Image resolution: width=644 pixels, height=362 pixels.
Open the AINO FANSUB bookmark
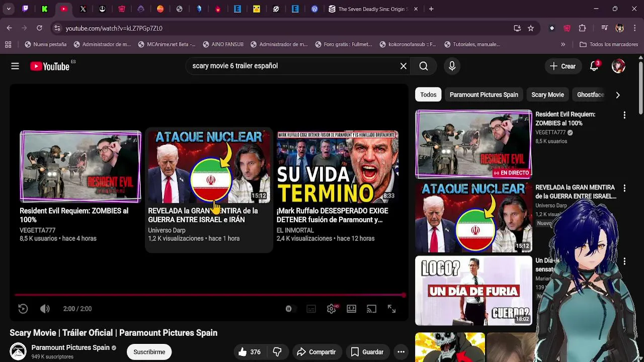[x=223, y=44]
